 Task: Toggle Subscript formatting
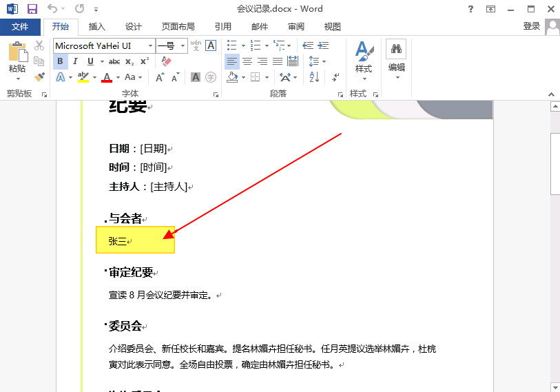tap(129, 62)
